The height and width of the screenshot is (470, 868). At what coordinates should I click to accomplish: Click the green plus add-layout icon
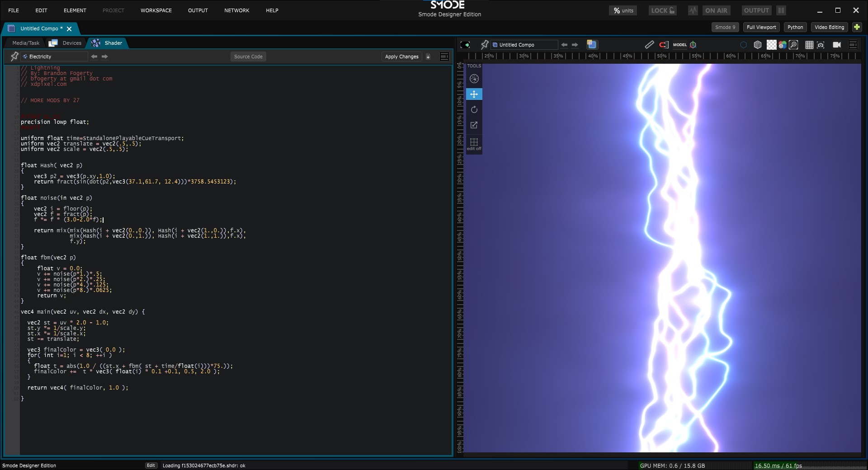coord(857,27)
